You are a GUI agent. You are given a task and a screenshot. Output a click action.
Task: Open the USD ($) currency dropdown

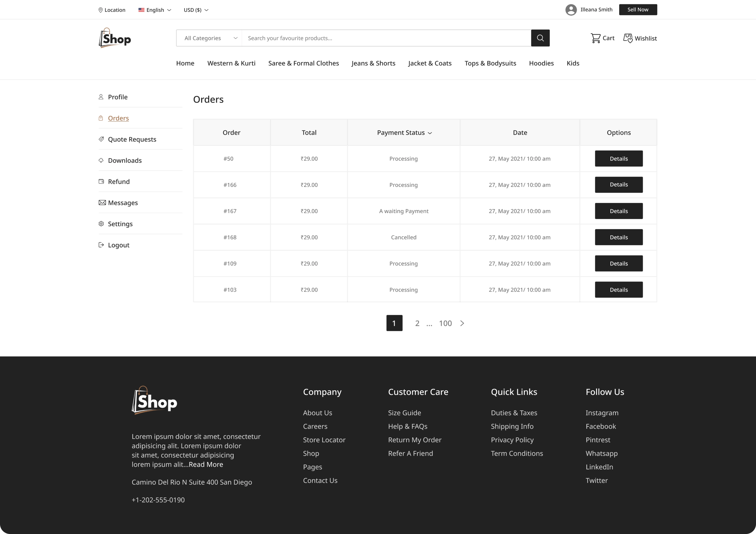pos(196,10)
